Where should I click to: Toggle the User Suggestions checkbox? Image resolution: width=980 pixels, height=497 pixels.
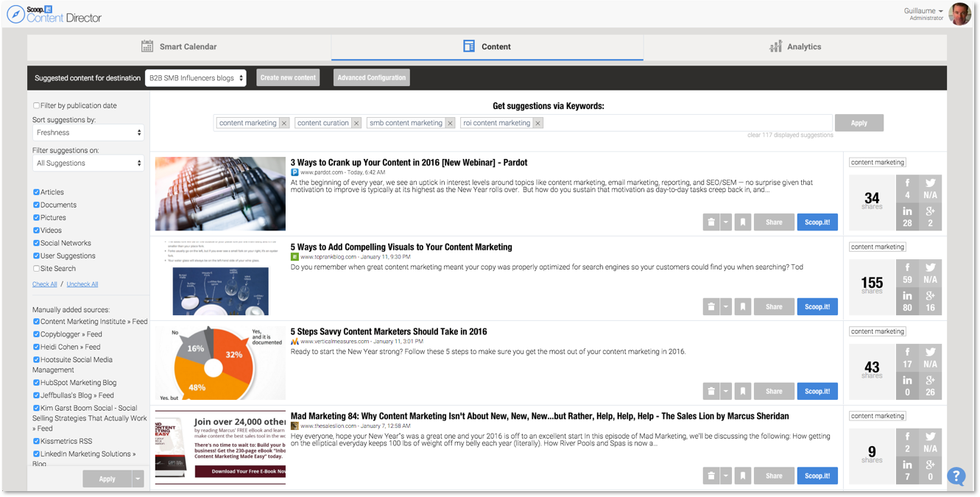tap(37, 256)
